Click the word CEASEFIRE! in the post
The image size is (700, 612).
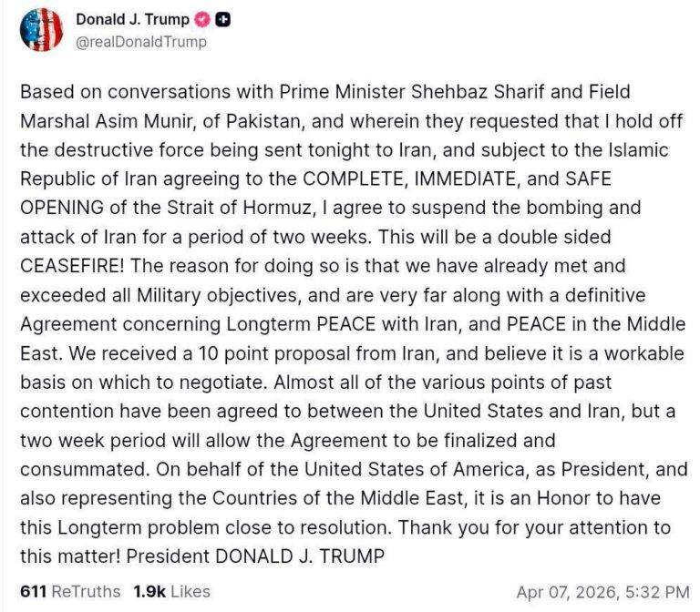point(72,266)
